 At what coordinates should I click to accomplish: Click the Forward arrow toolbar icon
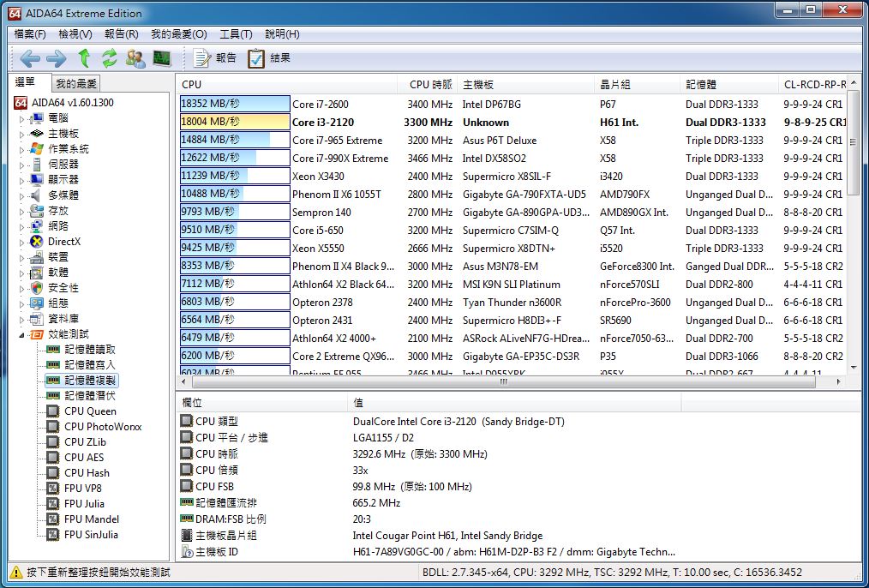click(56, 58)
